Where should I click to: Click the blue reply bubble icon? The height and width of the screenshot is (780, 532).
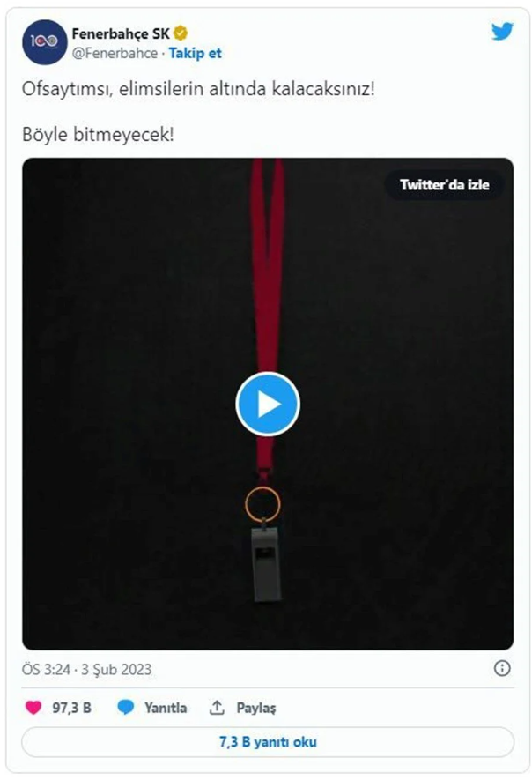pyautogui.click(x=125, y=707)
